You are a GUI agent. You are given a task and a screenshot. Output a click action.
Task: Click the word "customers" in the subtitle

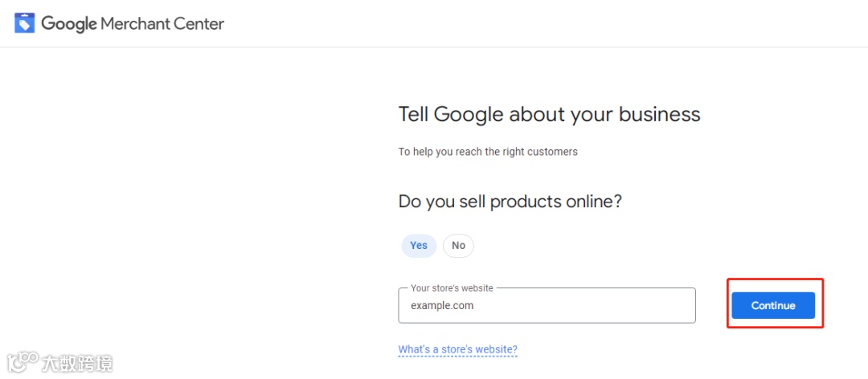(551, 151)
